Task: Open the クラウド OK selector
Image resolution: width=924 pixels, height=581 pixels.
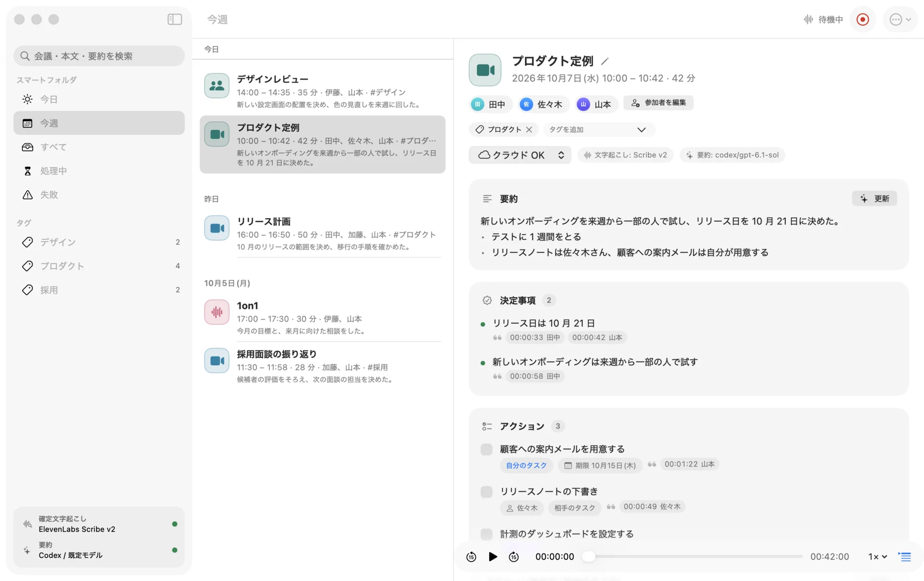Action: click(x=520, y=155)
